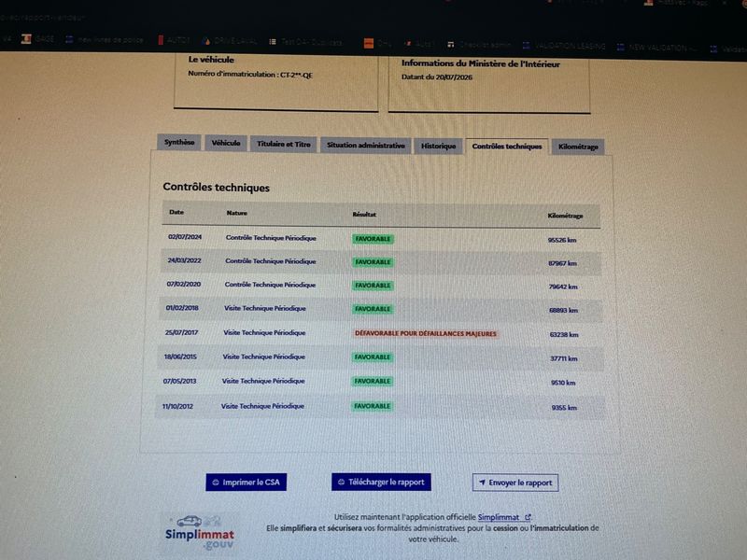Click the 95526 km mileage value
747x560 pixels.
[x=562, y=240]
